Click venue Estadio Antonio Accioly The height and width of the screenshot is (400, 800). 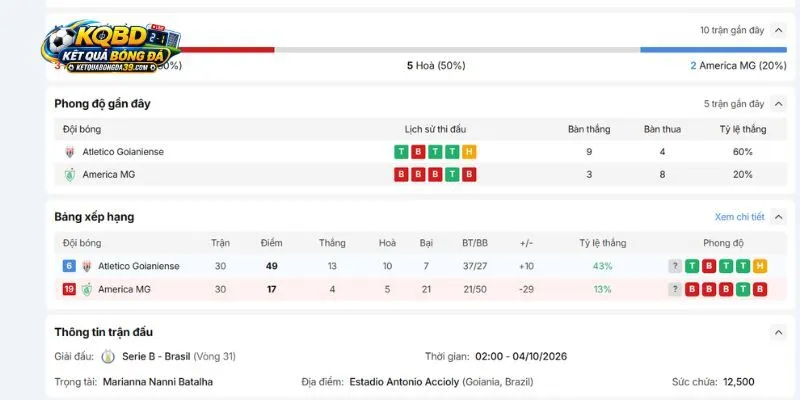pyautogui.click(x=404, y=382)
